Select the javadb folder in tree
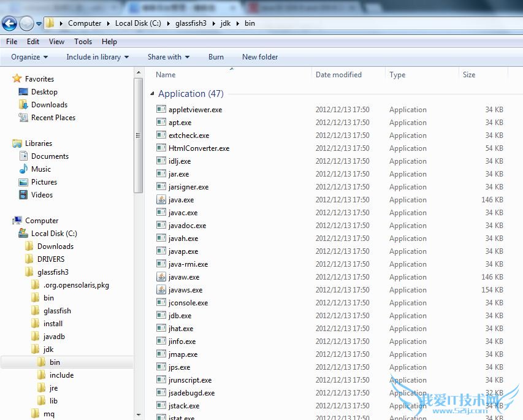 tap(54, 337)
